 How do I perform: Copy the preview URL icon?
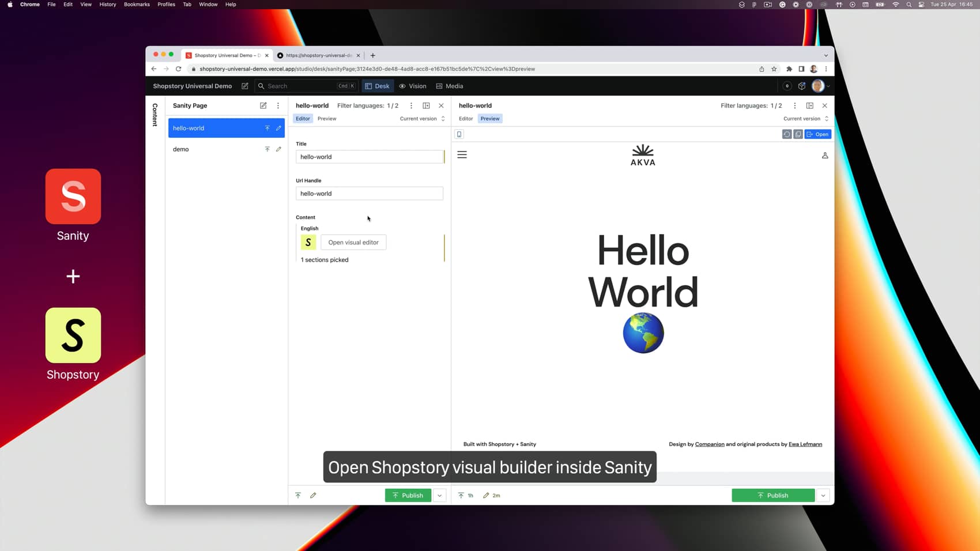[798, 134]
